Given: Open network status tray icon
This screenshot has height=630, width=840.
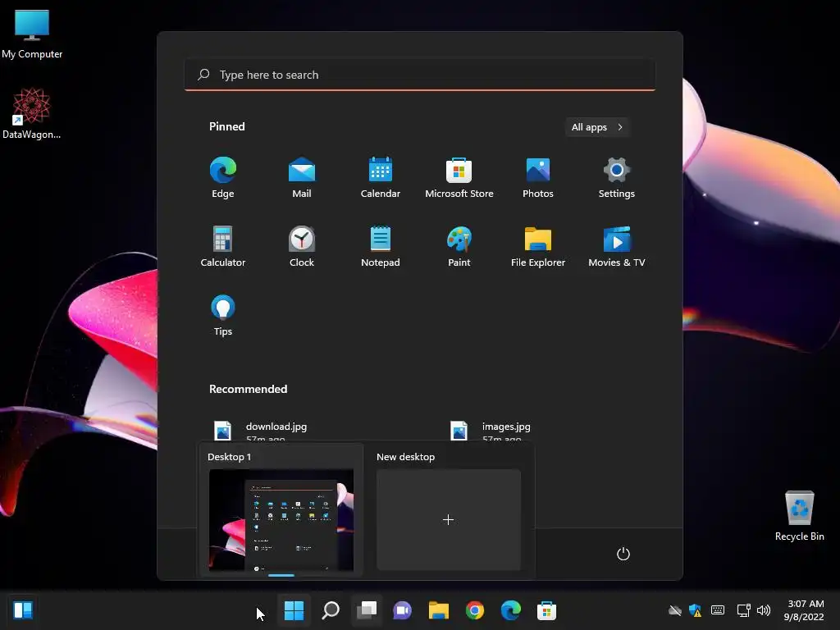Looking at the screenshot, I should click(x=743, y=610).
